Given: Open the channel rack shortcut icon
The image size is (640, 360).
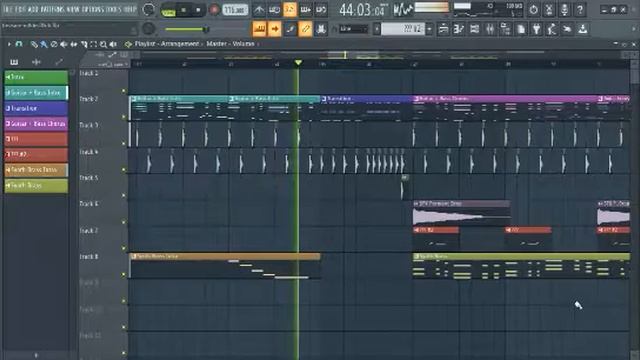Looking at the screenshot, I should [474, 29].
